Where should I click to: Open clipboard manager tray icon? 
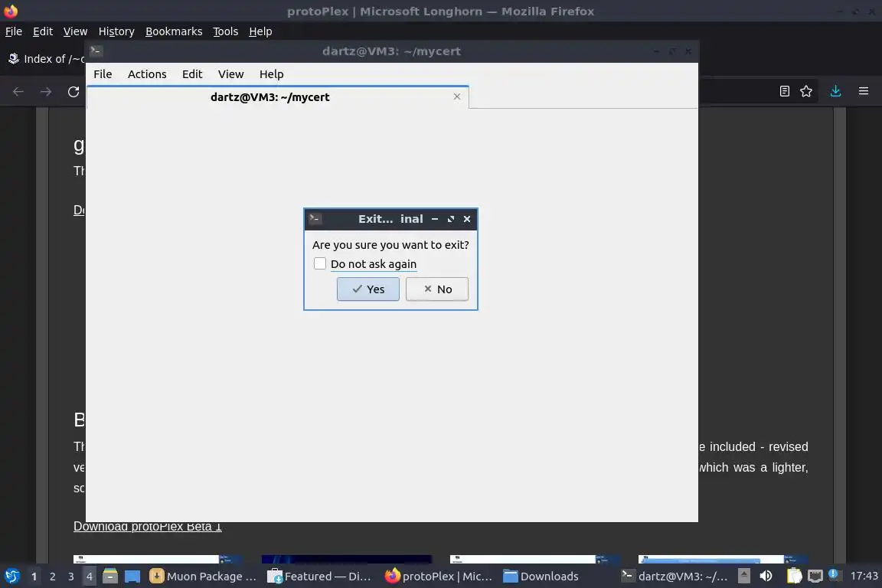pos(794,576)
